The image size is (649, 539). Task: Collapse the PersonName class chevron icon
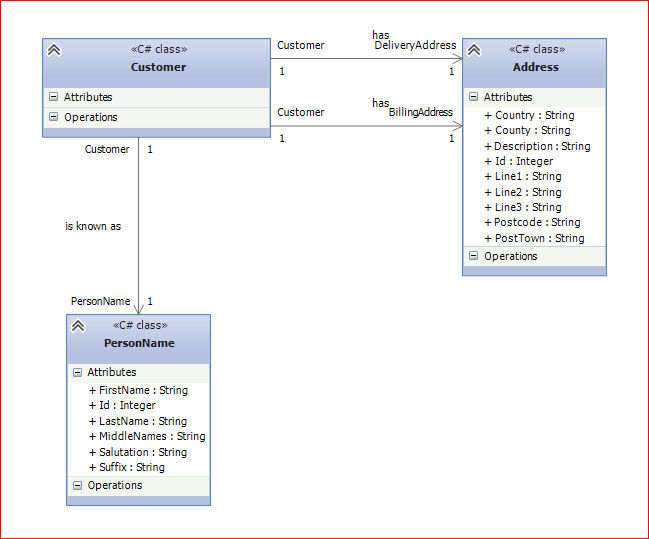click(x=78, y=326)
